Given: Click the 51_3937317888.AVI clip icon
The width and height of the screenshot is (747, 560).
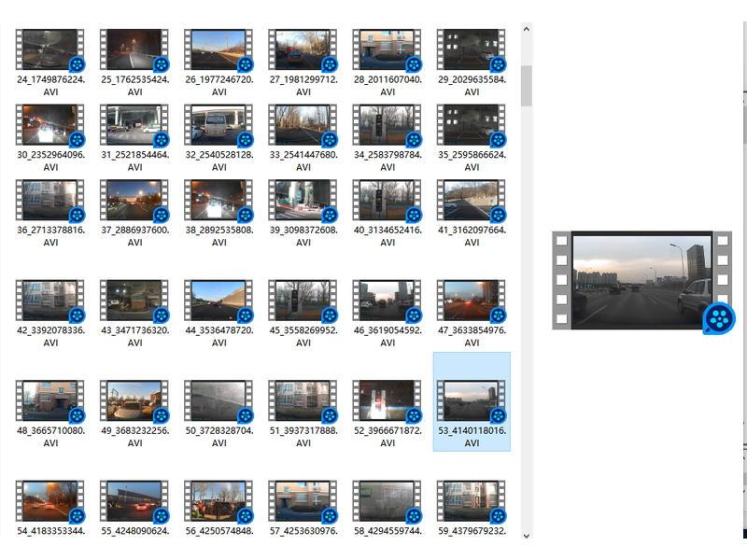Looking at the screenshot, I should click(x=303, y=401).
